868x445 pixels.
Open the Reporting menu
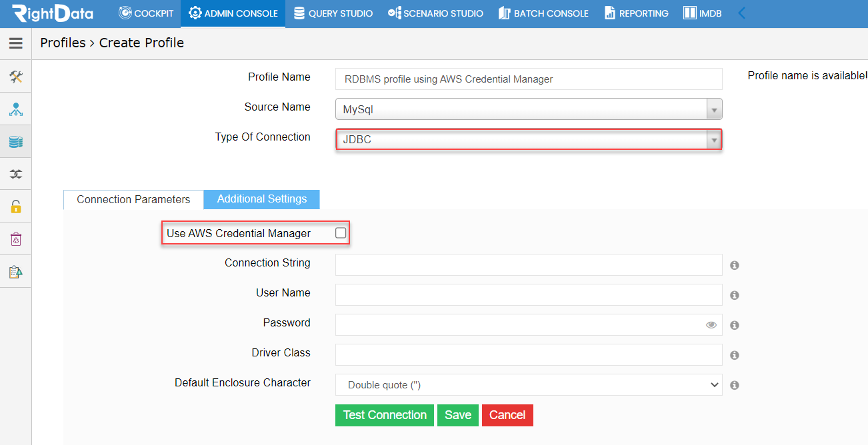pos(636,13)
